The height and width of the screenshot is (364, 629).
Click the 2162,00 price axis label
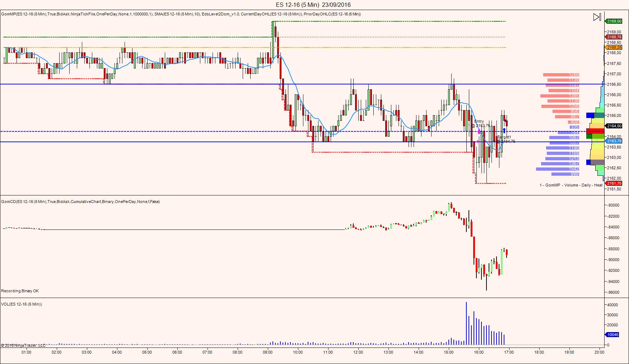click(x=614, y=178)
